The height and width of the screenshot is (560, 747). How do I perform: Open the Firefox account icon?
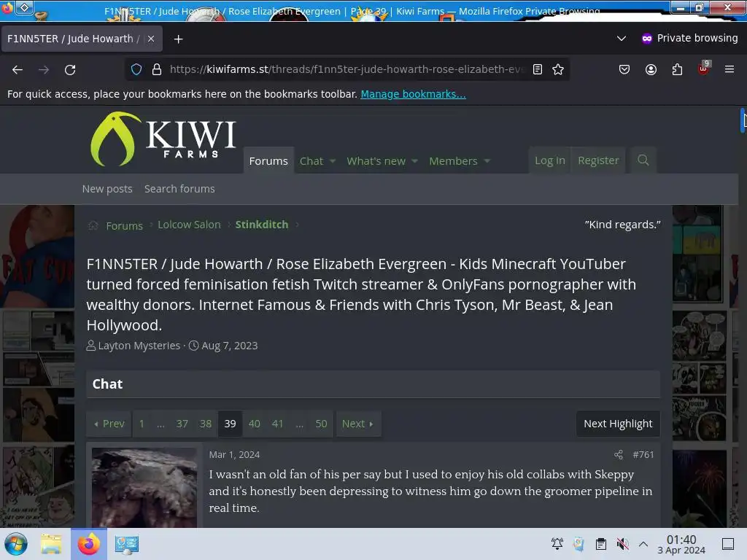point(651,69)
